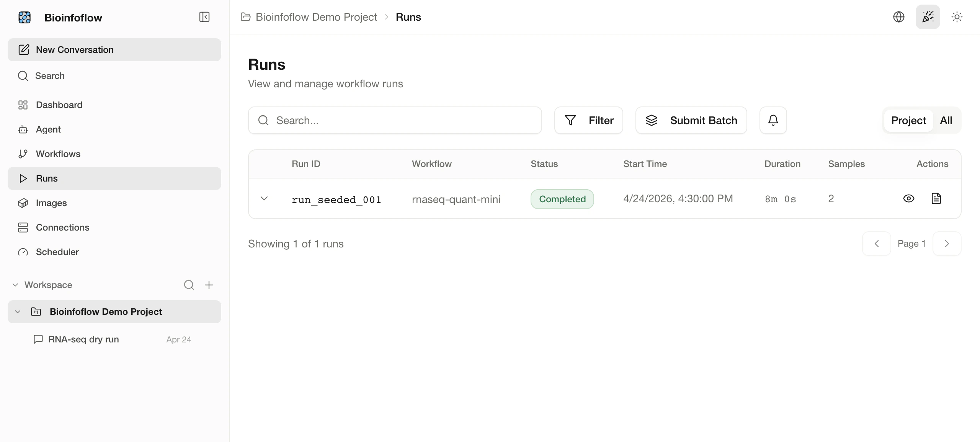
Task: Click Start Time column header
Action: 645,164
